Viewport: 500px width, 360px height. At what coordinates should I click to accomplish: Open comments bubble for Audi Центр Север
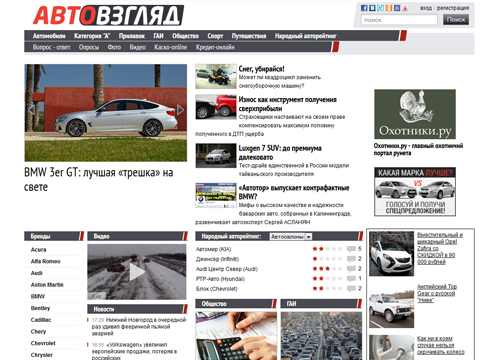tap(351, 269)
